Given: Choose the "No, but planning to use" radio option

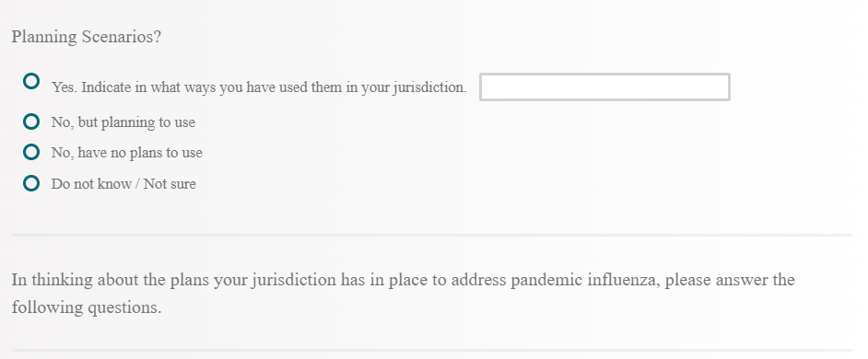Looking at the screenshot, I should coord(31,122).
